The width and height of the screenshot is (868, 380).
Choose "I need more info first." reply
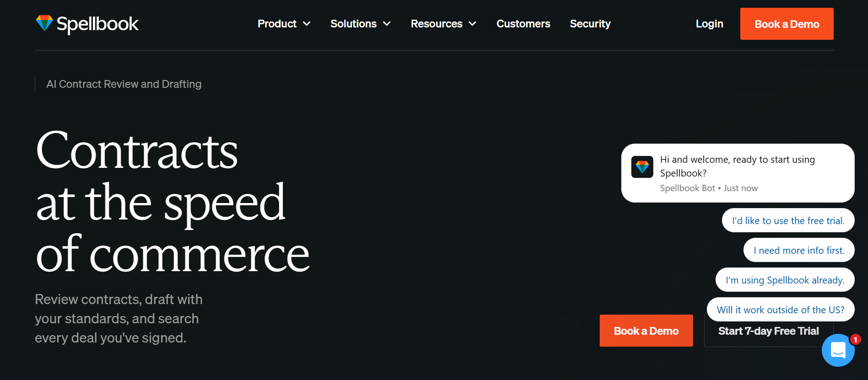tap(799, 250)
